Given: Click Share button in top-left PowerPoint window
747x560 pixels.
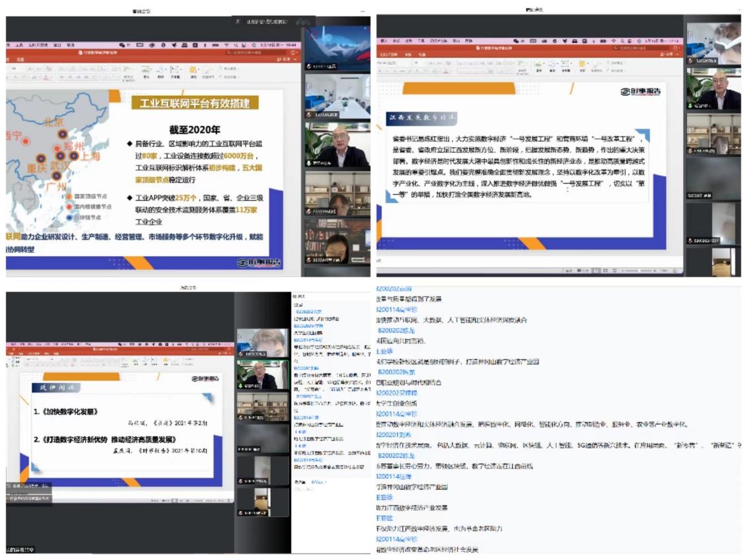Looking at the screenshot, I should [285, 59].
